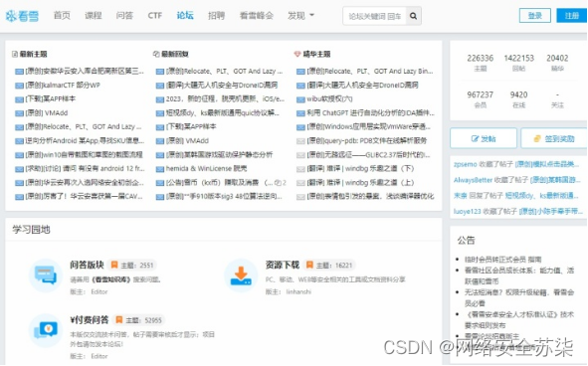This screenshot has width=588, height=366.
Task: Open announcement 临时会员转正式会员 指南
Action: [502, 260]
